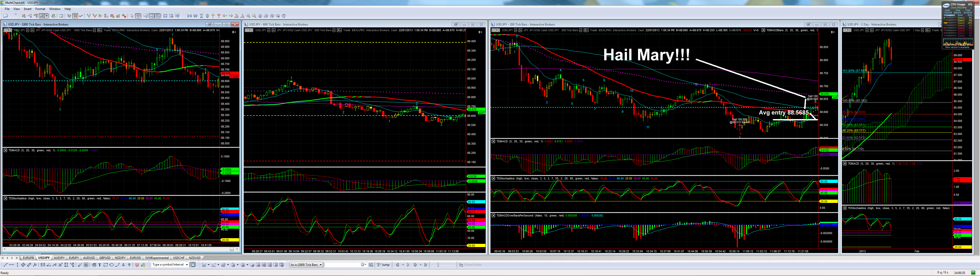This screenshot has height=276, width=980.
Task: Open the File menu
Action: [7, 9]
